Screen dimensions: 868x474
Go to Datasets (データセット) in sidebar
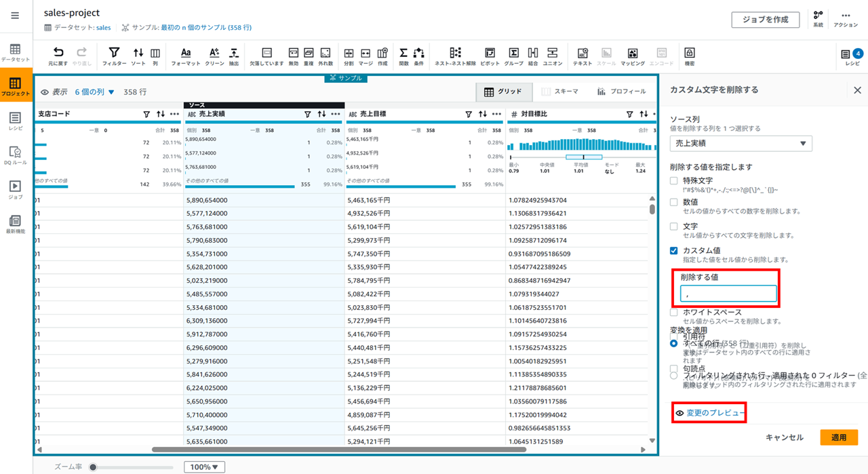16,53
